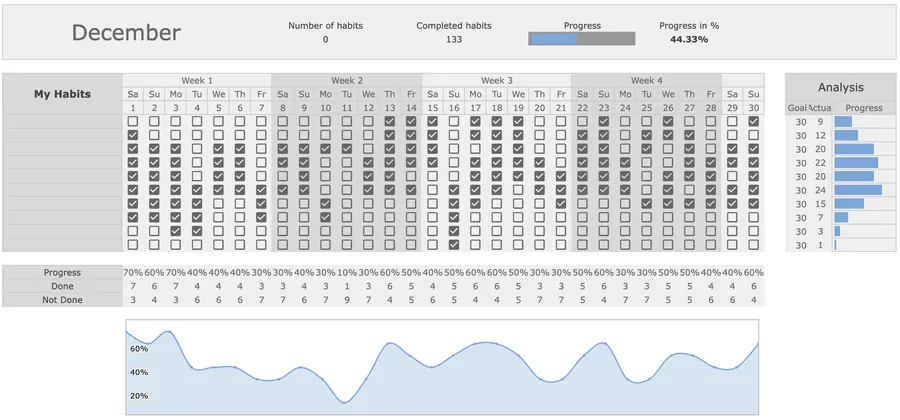Click the Goal column header in Analysis
Screen dimensions: 900x420
(x=796, y=108)
